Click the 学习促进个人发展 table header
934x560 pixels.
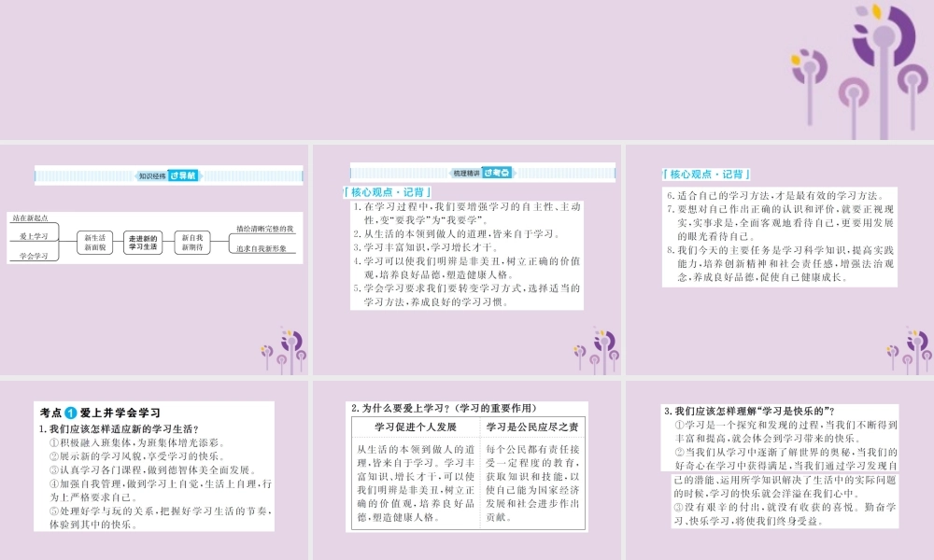point(416,427)
